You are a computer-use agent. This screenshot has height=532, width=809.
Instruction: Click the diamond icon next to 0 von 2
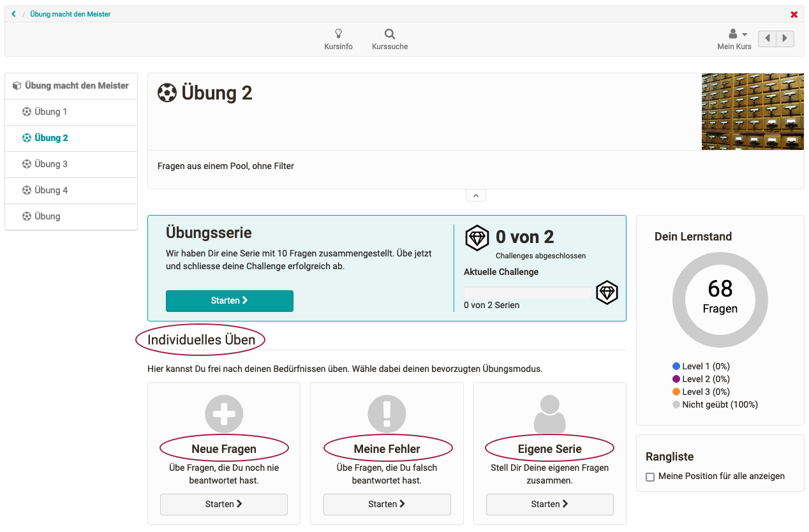(477, 237)
